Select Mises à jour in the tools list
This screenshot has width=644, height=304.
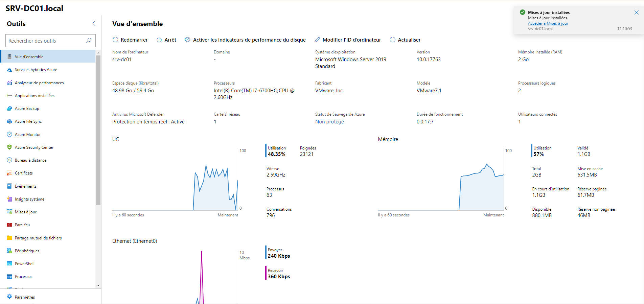(x=26, y=212)
